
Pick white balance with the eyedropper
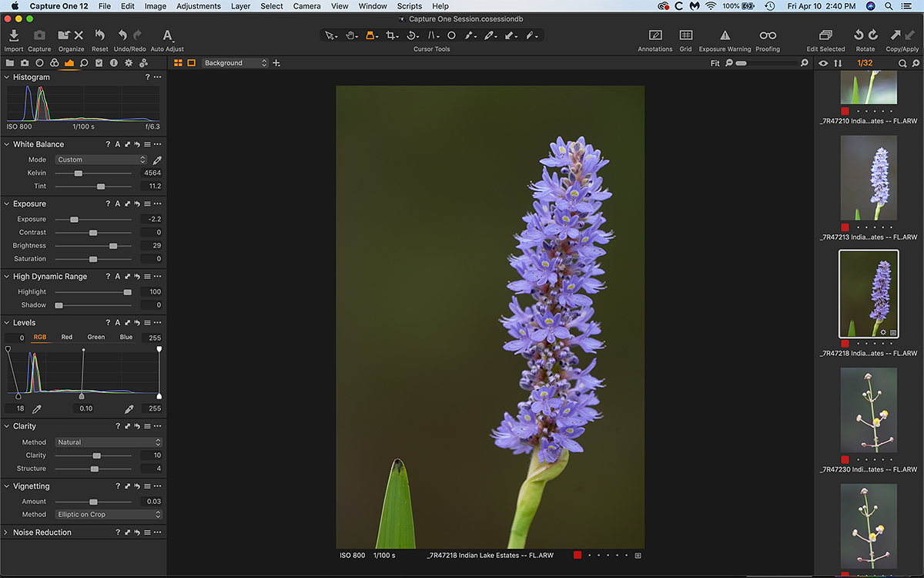tap(157, 160)
